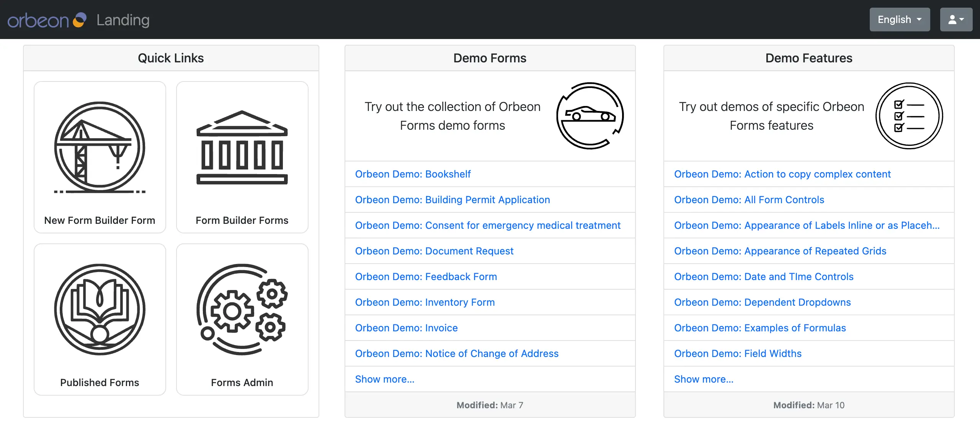This screenshot has width=980, height=427.
Task: Expand Show more in Demo Features
Action: [x=704, y=379]
